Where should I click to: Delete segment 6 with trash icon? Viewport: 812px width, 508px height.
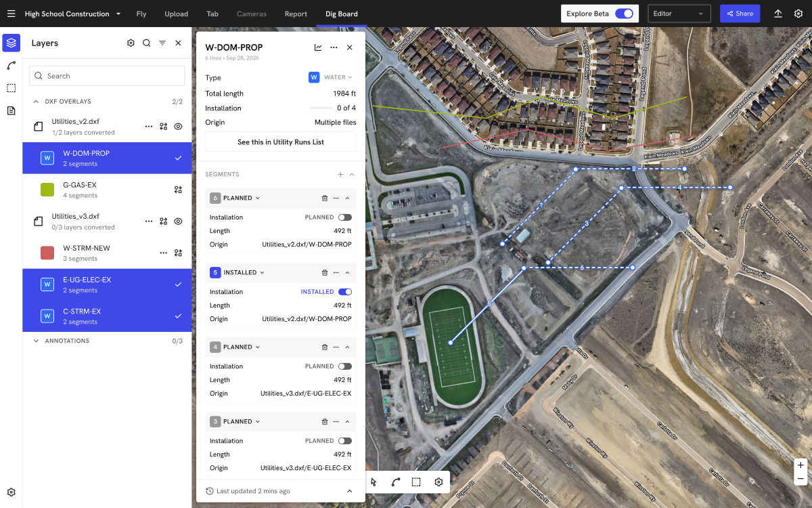[325, 198]
